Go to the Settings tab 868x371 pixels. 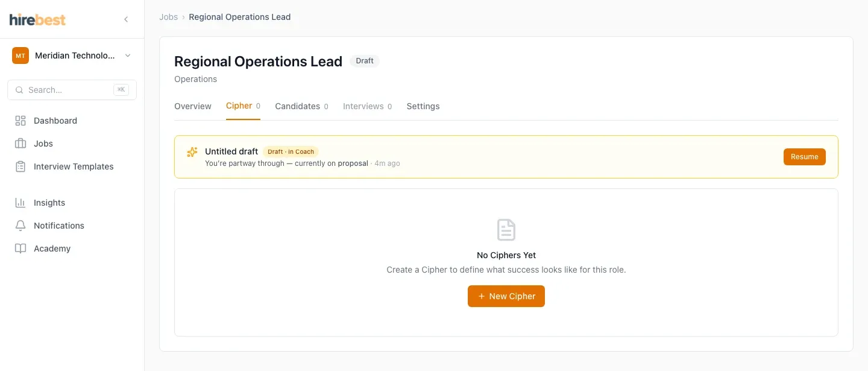click(423, 106)
